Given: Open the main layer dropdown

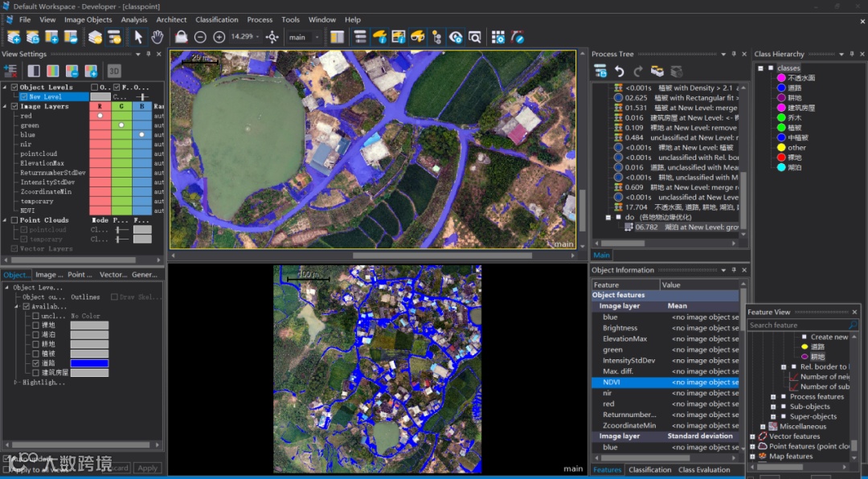Looking at the screenshot, I should point(317,37).
